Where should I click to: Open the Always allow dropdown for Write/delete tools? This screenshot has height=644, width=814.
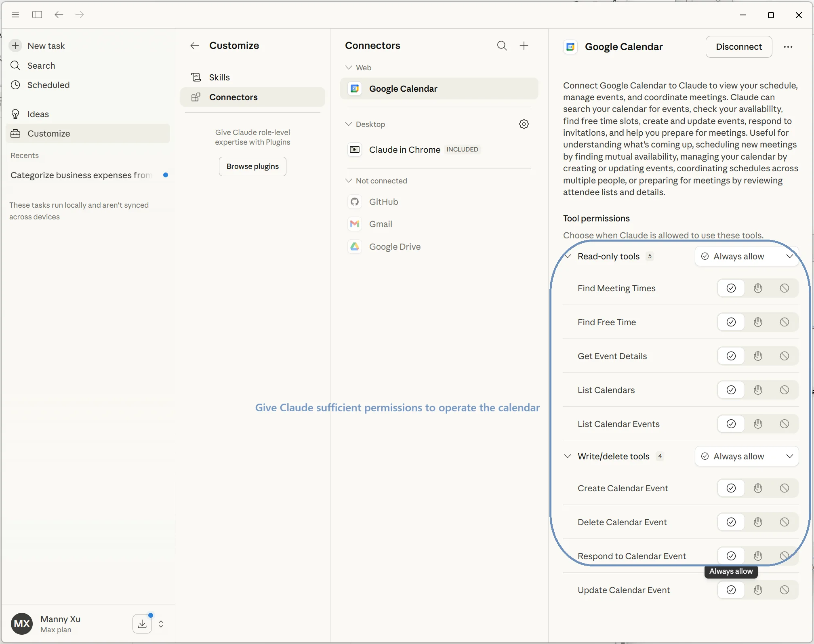coord(747,456)
